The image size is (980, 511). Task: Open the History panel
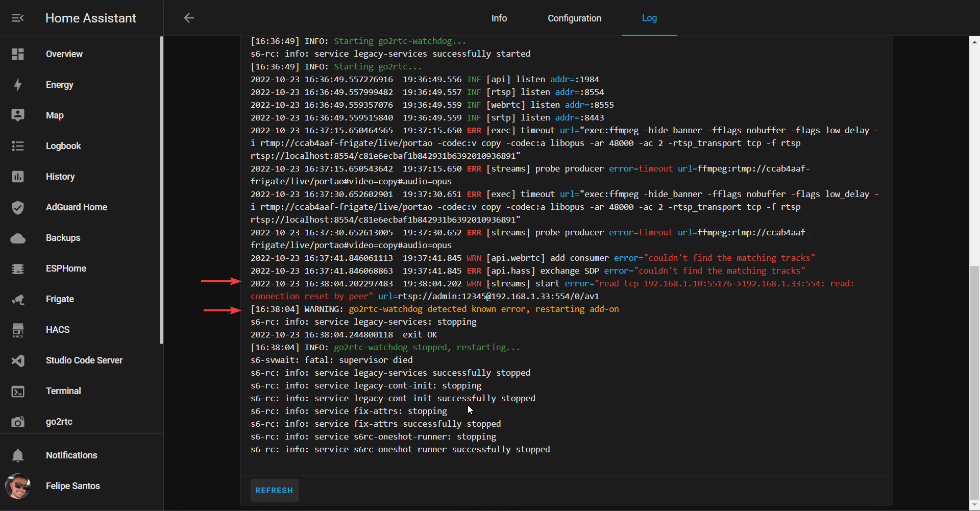60,177
